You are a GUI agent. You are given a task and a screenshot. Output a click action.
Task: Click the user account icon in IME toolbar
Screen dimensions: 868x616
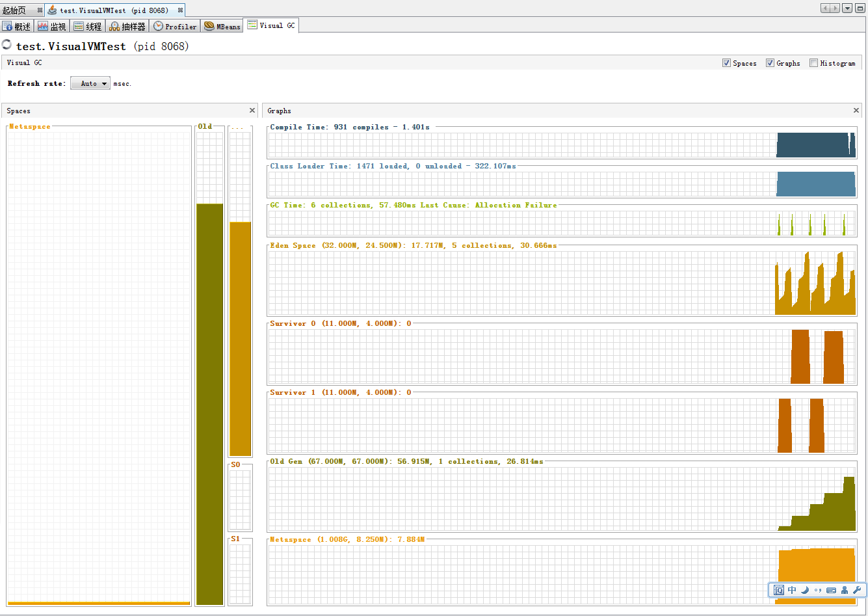coord(844,590)
